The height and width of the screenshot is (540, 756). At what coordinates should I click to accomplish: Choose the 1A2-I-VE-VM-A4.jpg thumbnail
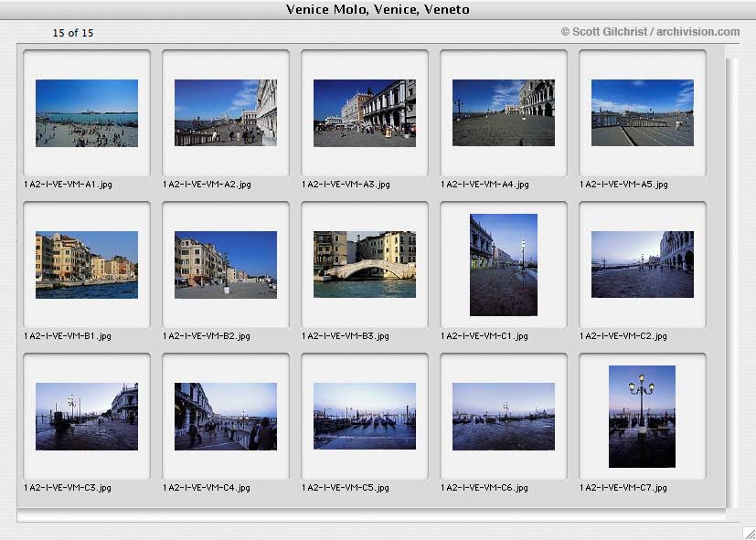[x=504, y=112]
